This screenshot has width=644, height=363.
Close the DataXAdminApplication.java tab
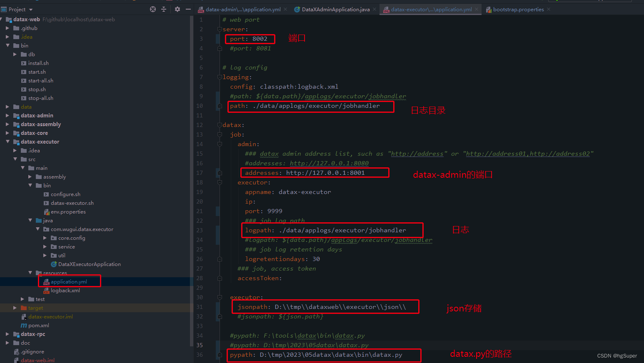pyautogui.click(x=374, y=9)
